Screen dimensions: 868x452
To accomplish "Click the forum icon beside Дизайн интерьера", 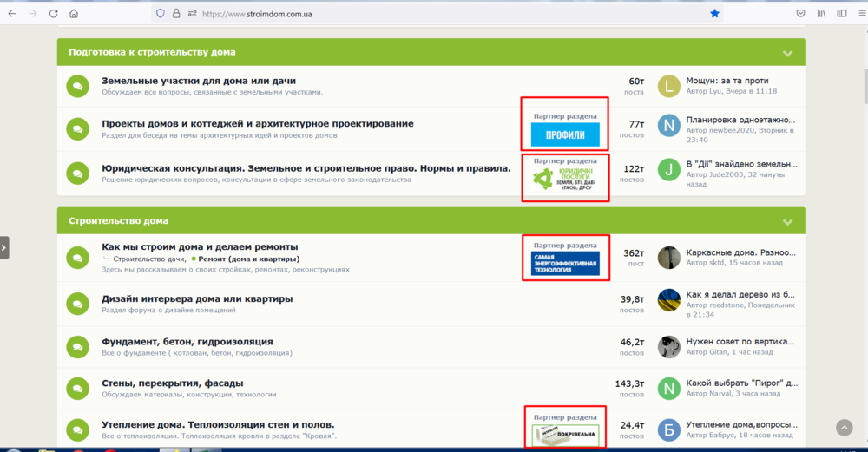I will coord(78,304).
